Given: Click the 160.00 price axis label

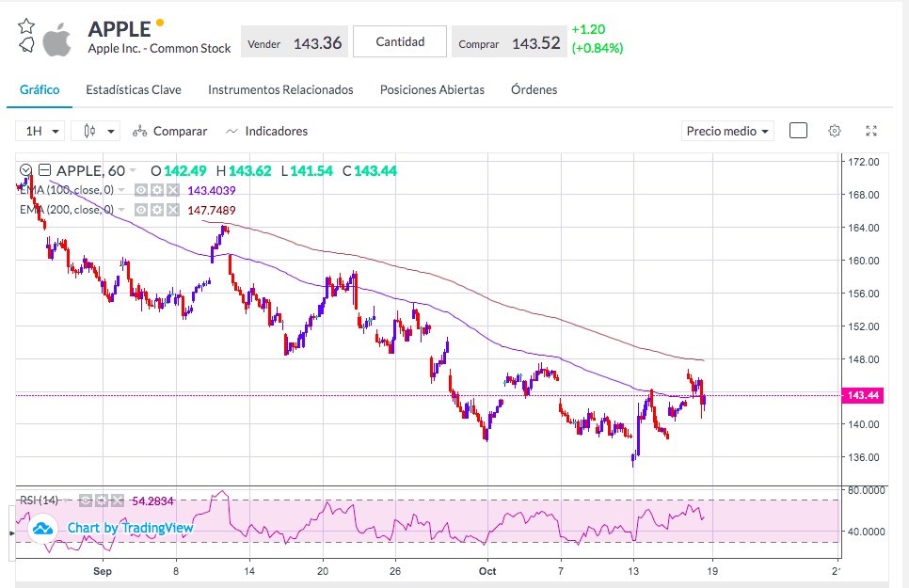Looking at the screenshot, I should 864,261.
